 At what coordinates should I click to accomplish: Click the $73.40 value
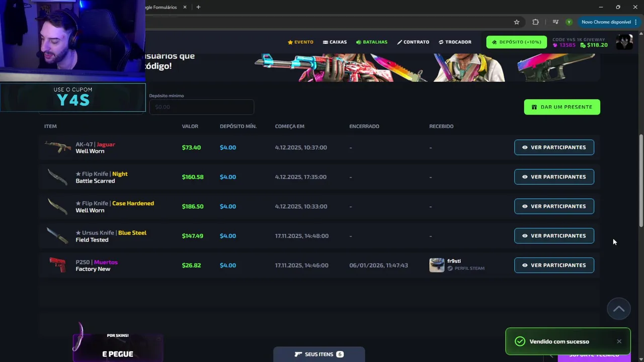[191, 147]
